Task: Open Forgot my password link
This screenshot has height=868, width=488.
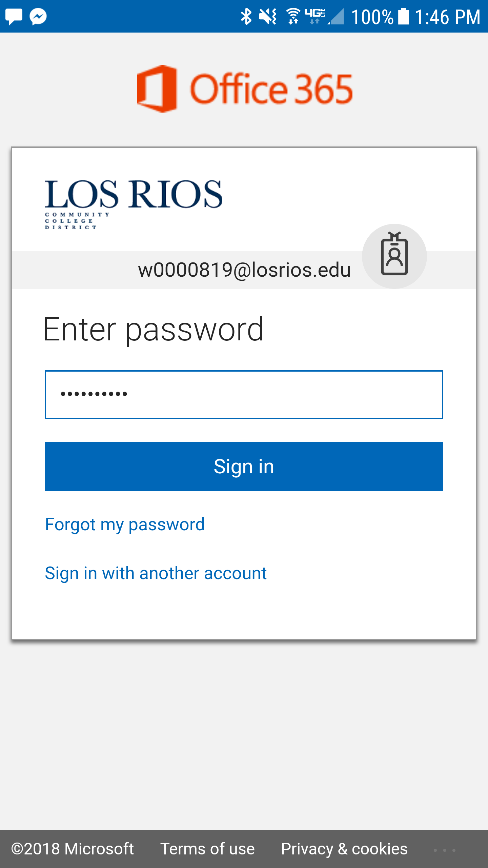Action: pos(125,525)
